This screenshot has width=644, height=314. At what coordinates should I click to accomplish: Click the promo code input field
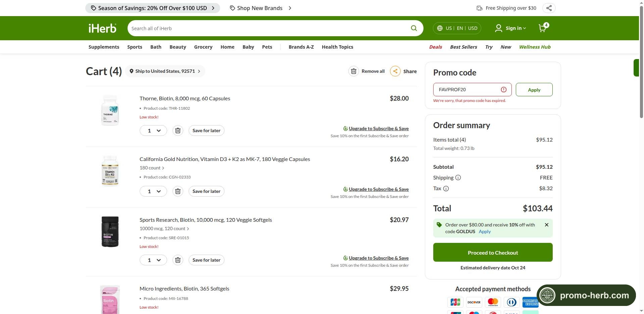coord(472,90)
